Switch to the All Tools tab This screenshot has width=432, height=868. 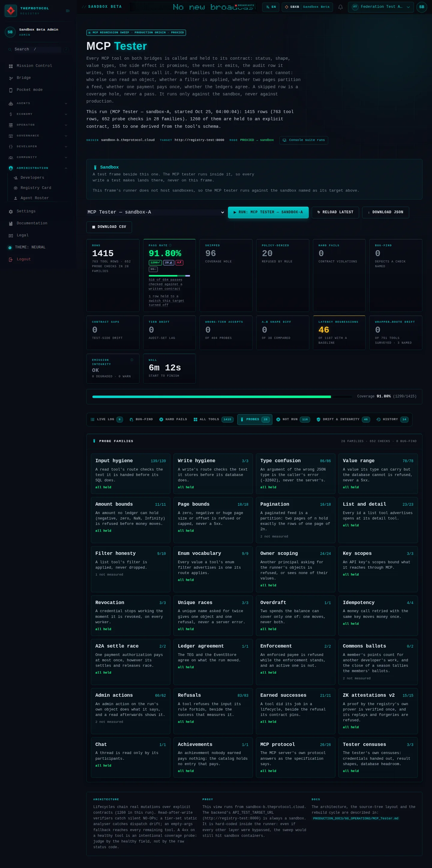pos(213,420)
